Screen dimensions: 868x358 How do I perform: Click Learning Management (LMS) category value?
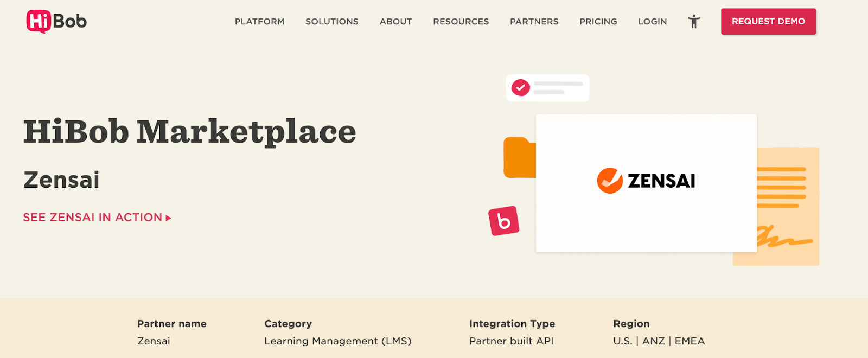click(x=338, y=341)
